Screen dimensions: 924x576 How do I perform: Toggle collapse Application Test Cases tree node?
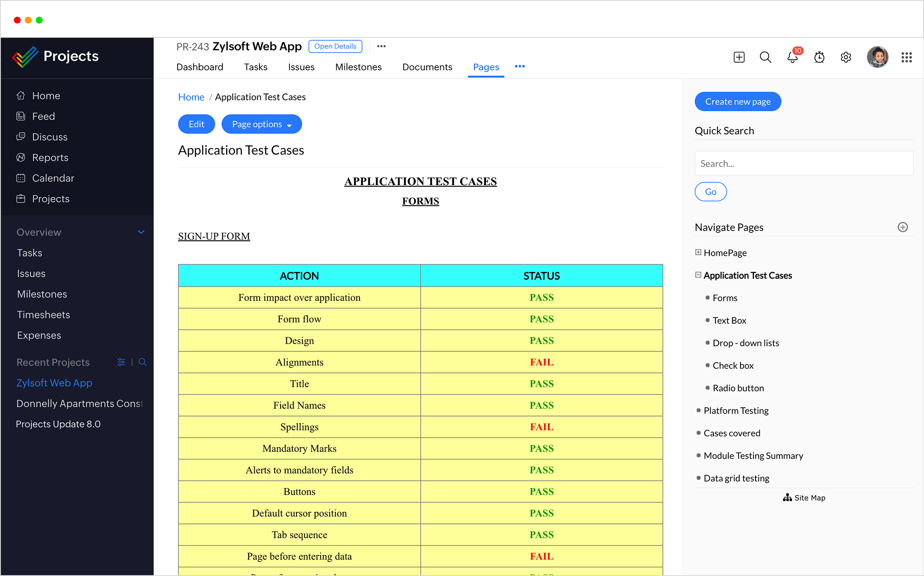[698, 275]
